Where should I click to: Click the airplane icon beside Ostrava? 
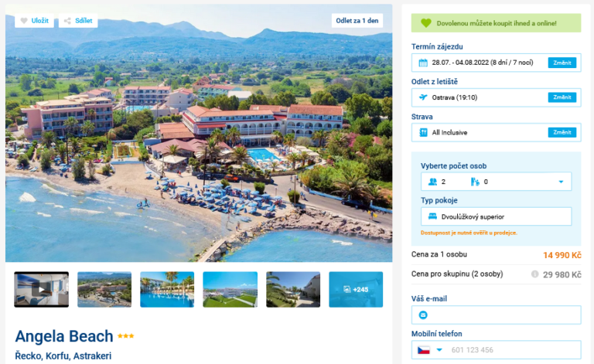(423, 97)
